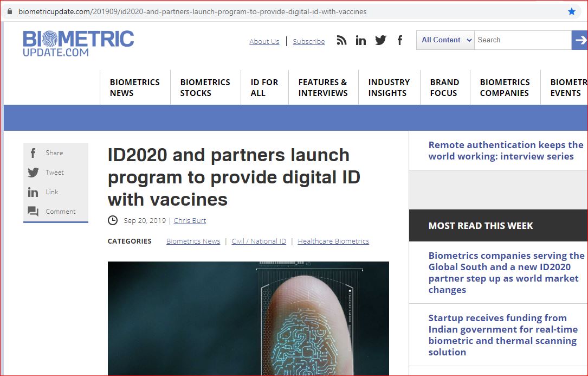Open Features & Interviews menu

[323, 87]
